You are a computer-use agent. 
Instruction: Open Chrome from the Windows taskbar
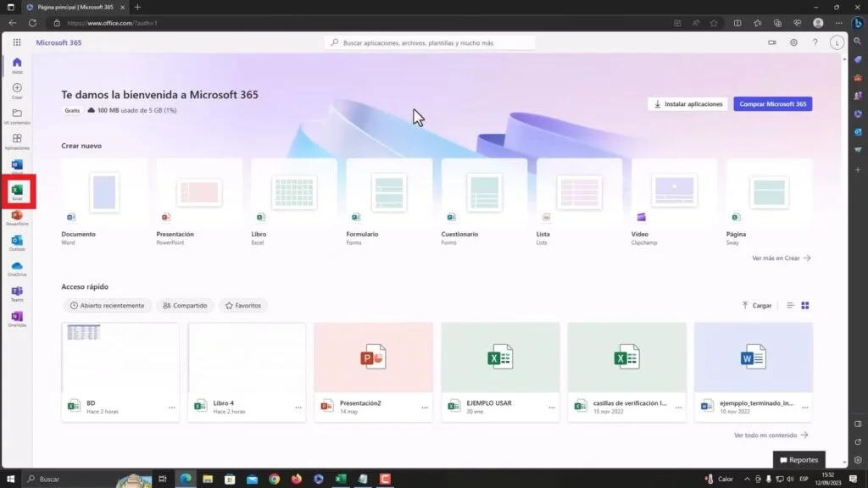point(274,479)
